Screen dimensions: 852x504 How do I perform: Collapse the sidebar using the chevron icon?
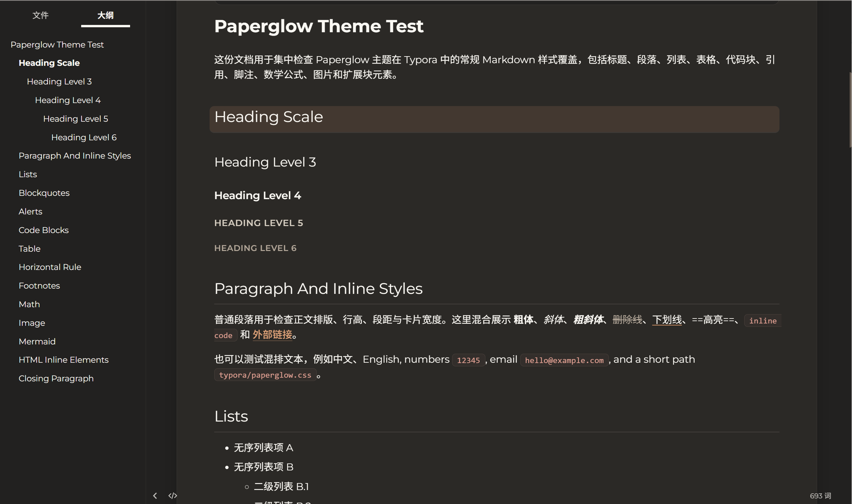pos(155,495)
